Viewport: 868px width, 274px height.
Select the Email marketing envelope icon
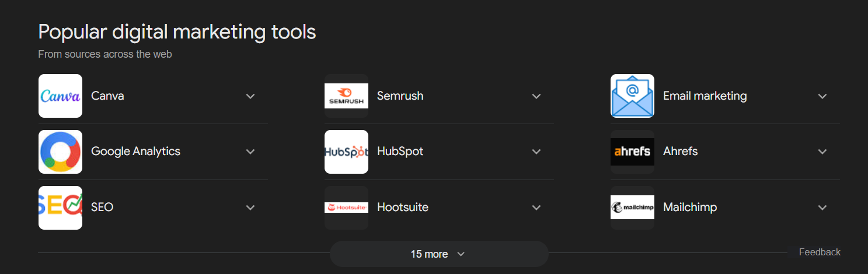[632, 96]
